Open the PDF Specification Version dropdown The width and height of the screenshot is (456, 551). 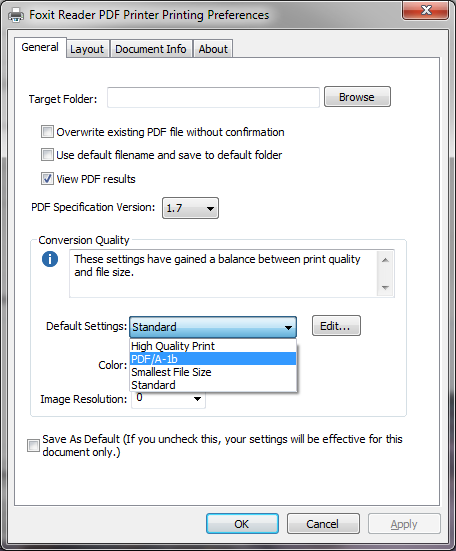click(x=190, y=208)
